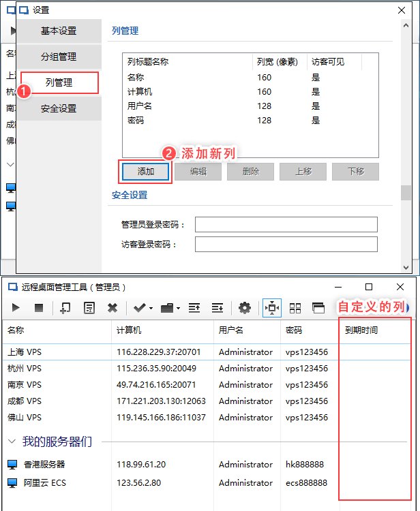The width and height of the screenshot is (420, 511).
Task: Click the 列宽 (像素) header in the column list
Action: coord(280,62)
